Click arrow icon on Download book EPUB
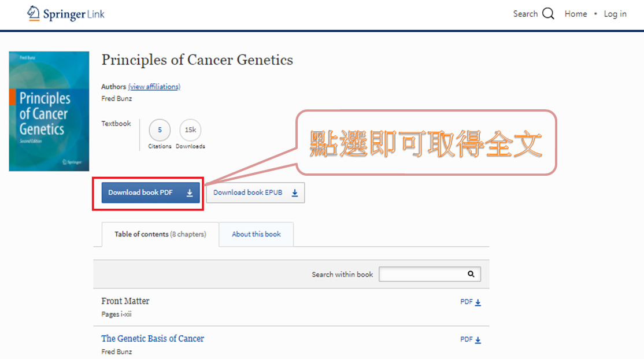Screen dimensions: 644x359 294,193
